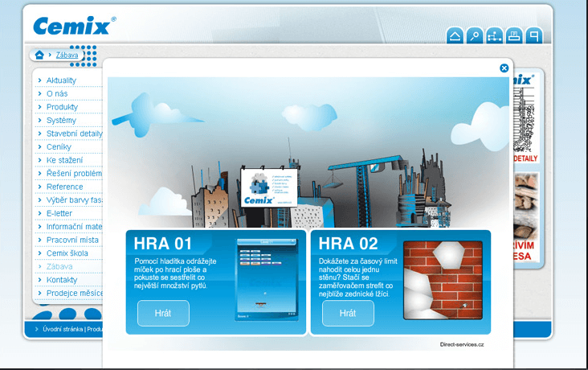Go to the breadcrumb home icon
The height and width of the screenshot is (370, 588).
(x=39, y=55)
